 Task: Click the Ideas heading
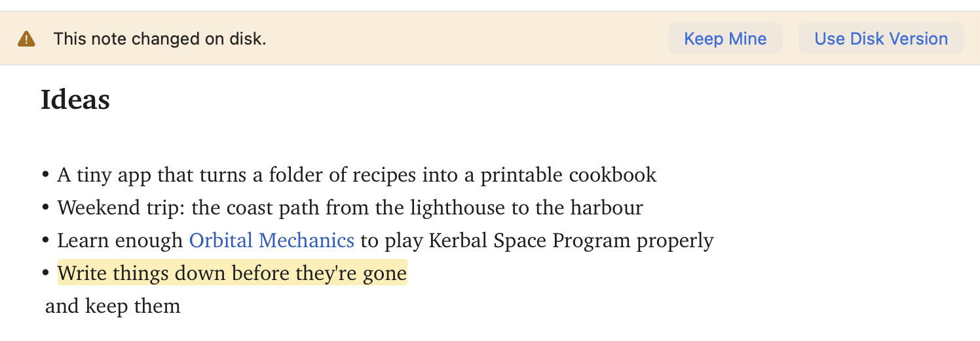[x=75, y=100]
